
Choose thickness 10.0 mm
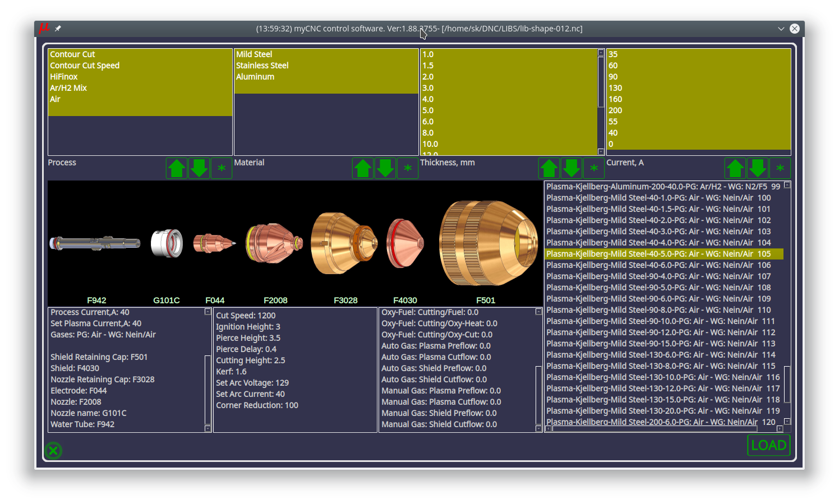509,144
